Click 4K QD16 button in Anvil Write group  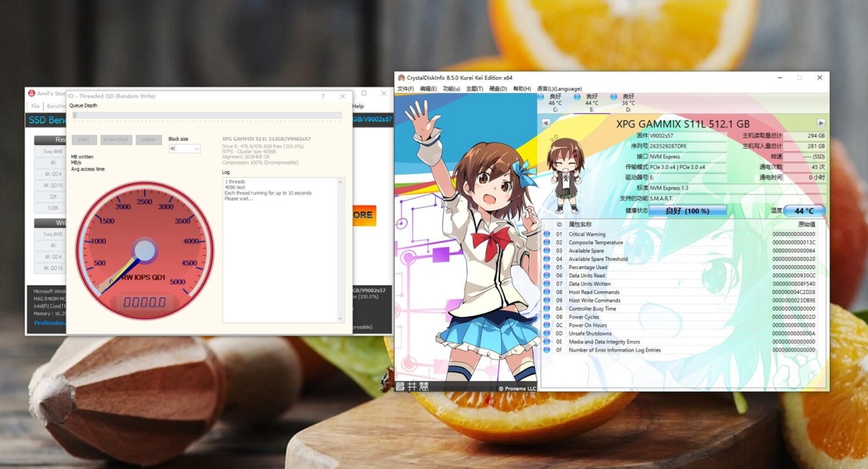[x=50, y=268]
